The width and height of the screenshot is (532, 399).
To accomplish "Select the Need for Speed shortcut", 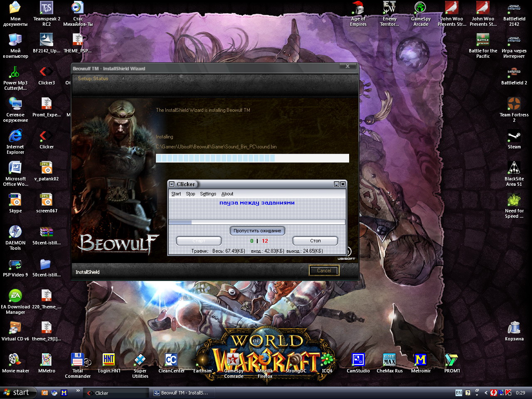I will click(514, 201).
